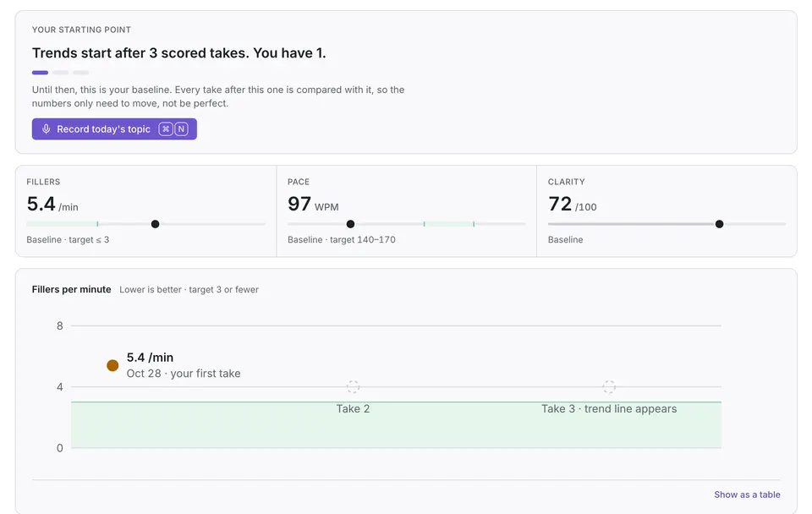Click the 97 WPM Pace value
Viewport: 812px width, 514px height.
click(313, 204)
